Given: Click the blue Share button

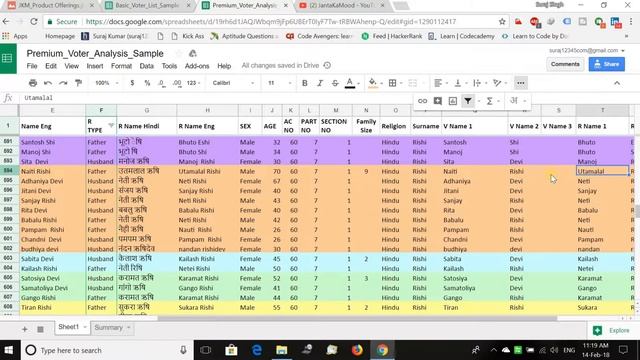Looking at the screenshot, I should [x=607, y=64].
